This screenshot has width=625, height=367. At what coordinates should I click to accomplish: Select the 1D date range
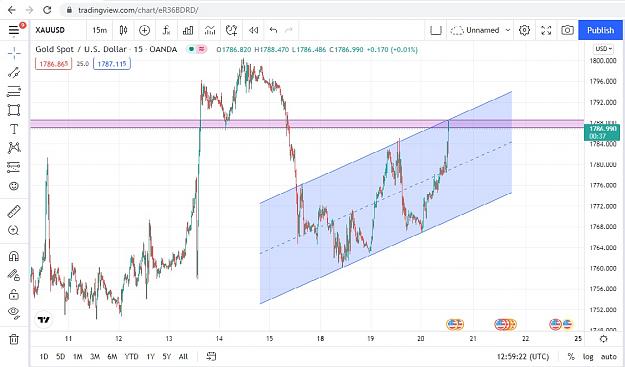[44, 356]
